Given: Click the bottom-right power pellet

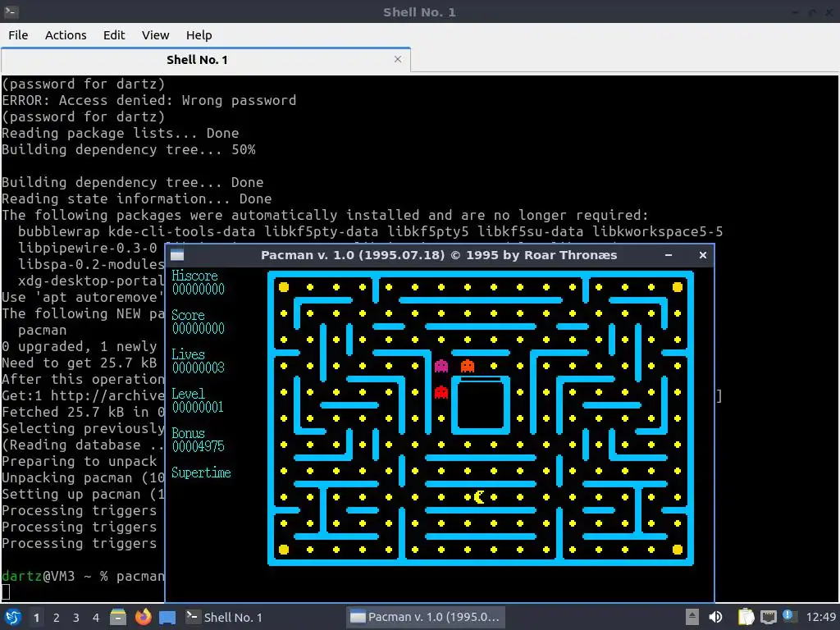Looking at the screenshot, I should click(x=678, y=550).
